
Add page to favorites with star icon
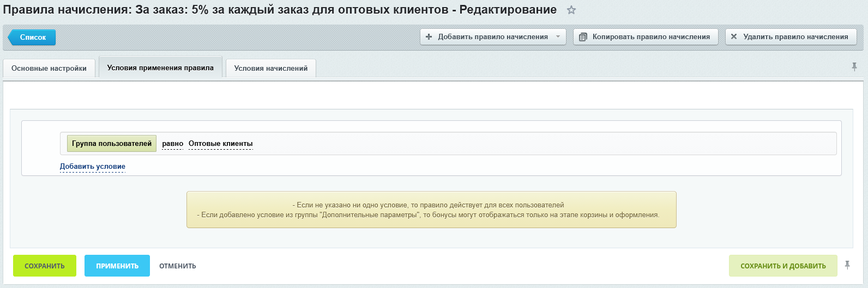pyautogui.click(x=571, y=10)
